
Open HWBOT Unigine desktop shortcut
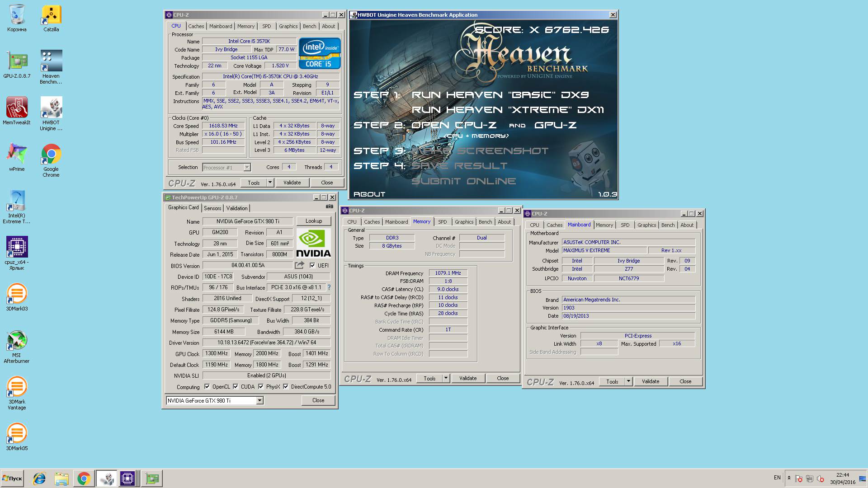tap(51, 114)
